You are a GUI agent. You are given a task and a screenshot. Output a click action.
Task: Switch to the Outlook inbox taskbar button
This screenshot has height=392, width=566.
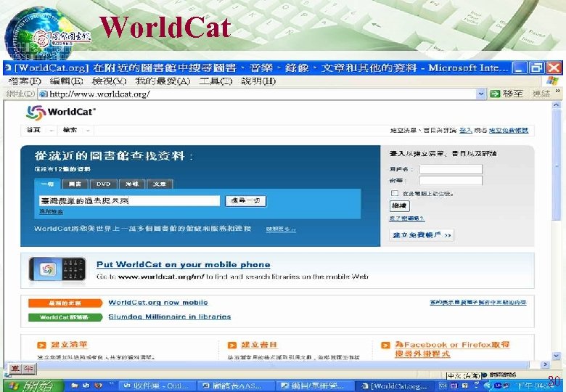[157, 386]
